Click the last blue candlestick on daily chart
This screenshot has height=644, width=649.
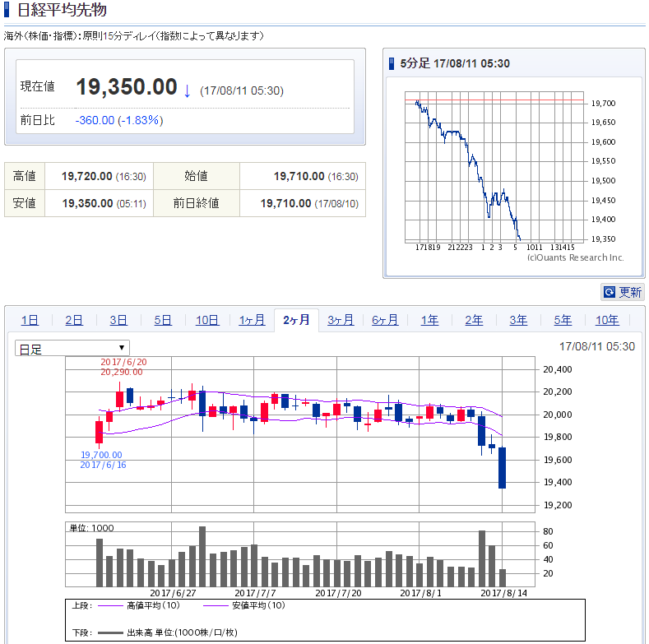click(503, 468)
